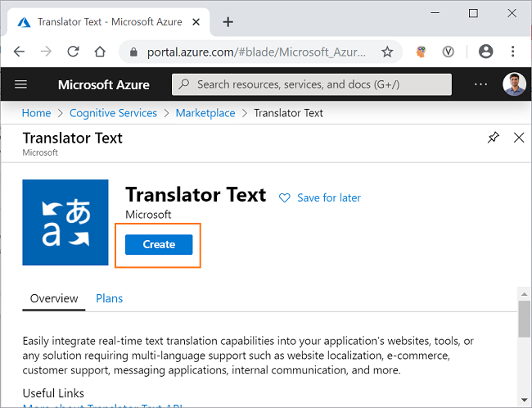The width and height of the screenshot is (532, 408).
Task: Pin the Translator Text blade
Action: point(493,138)
